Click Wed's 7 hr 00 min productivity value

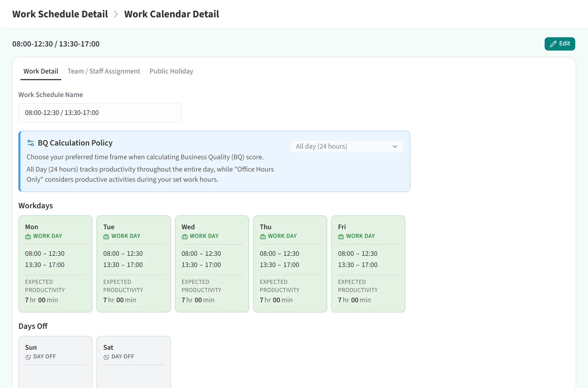click(198, 300)
